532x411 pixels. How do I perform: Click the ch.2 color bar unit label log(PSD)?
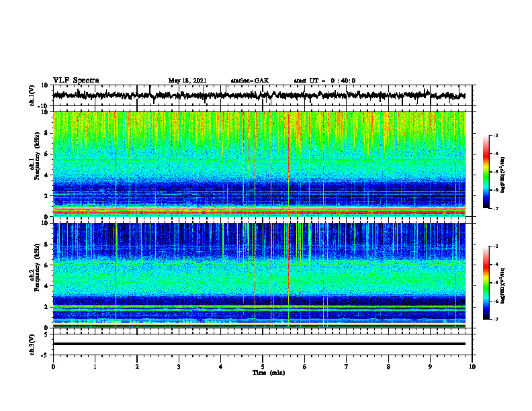(503, 285)
